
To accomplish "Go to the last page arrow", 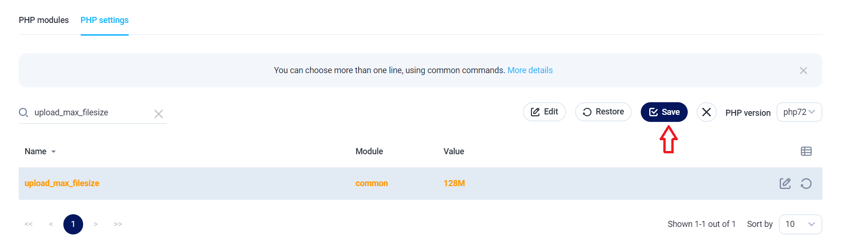I will (x=118, y=224).
